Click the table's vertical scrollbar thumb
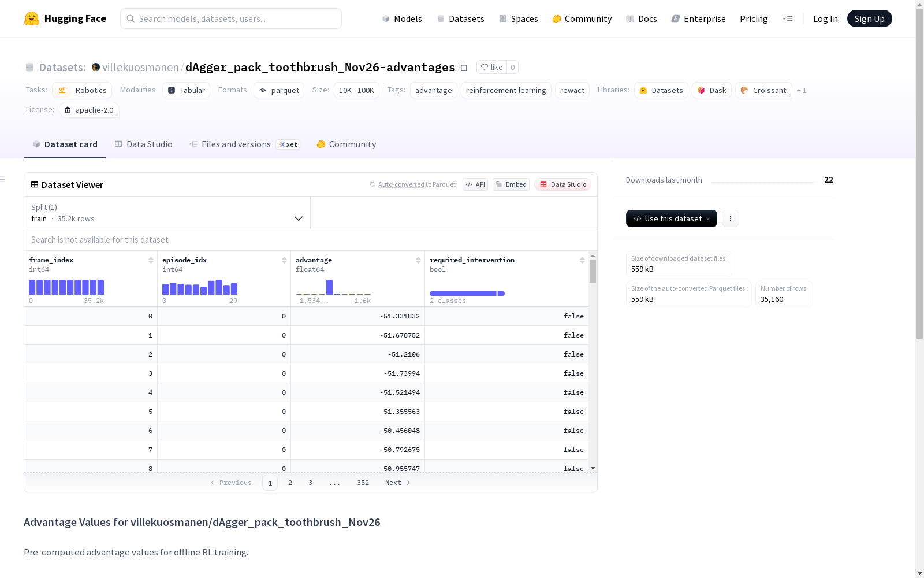The width and height of the screenshot is (924, 578). point(593,271)
